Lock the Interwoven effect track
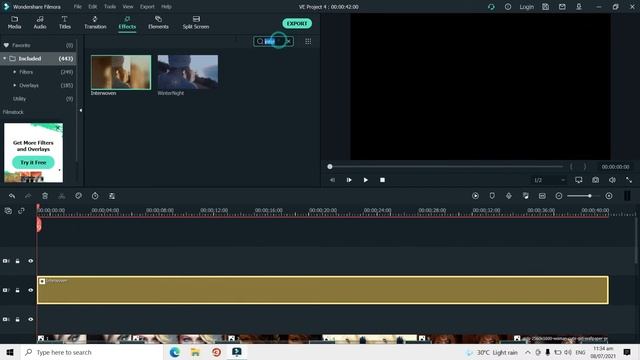This screenshot has width=640, height=360. pyautogui.click(x=18, y=290)
